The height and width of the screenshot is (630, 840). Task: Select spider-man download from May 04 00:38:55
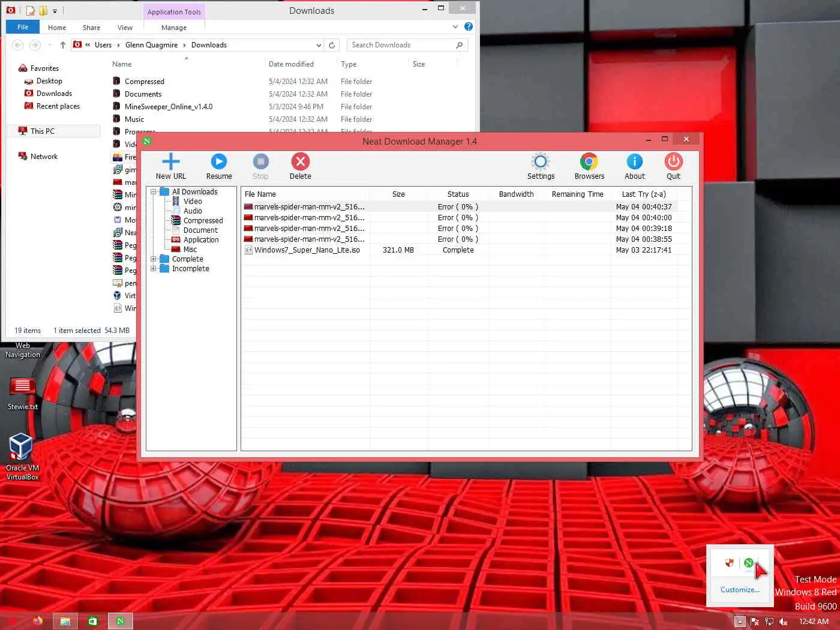[460, 239]
